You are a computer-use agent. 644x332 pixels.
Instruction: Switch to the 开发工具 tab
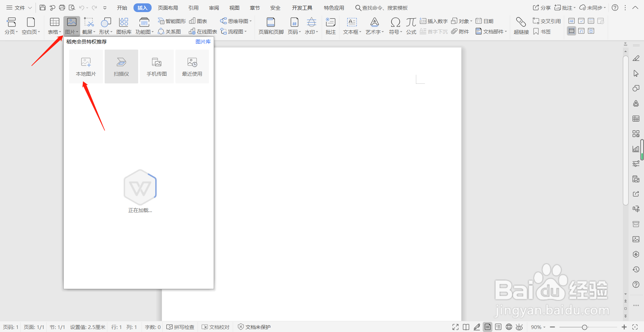coord(302,8)
